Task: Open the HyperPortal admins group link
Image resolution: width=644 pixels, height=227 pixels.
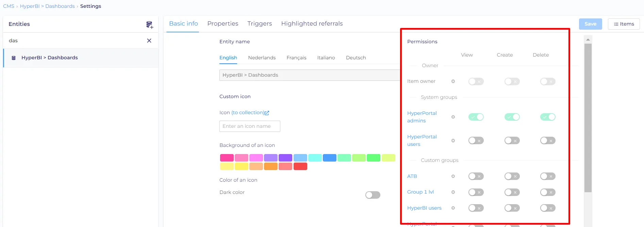Action: coord(422,117)
